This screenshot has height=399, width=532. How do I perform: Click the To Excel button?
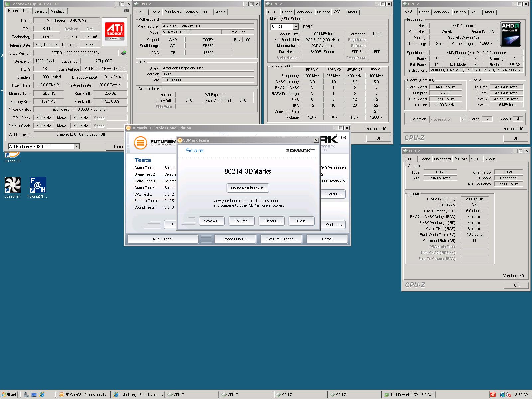tap(241, 221)
